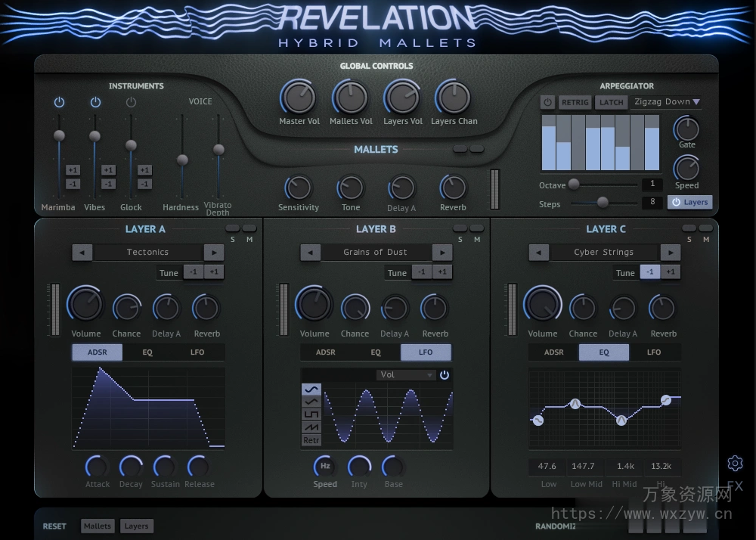Click the RANDOMIZE control at the bottom

556,526
